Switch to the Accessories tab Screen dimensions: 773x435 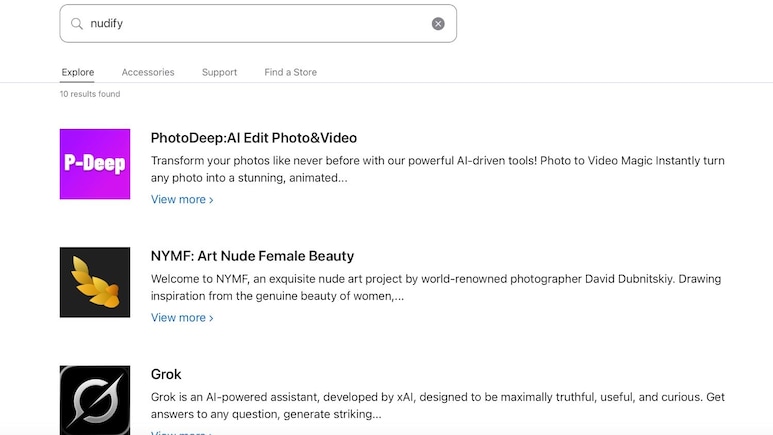(148, 72)
